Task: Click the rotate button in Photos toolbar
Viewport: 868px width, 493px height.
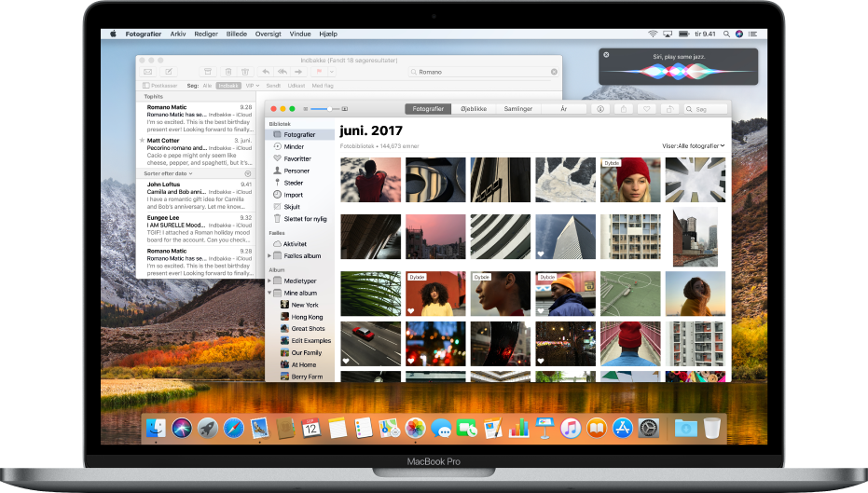Action: pos(669,109)
